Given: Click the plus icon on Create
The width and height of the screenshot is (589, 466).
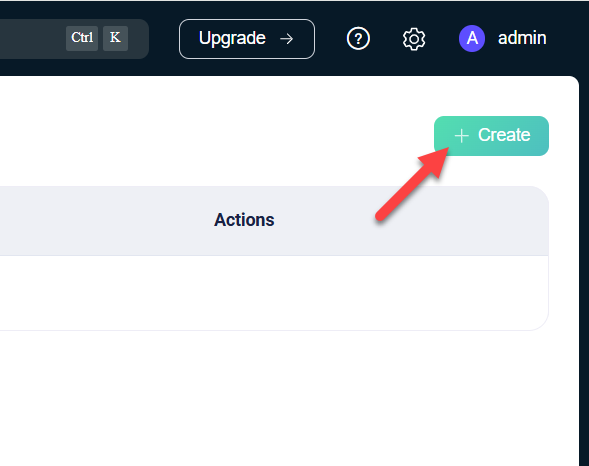Looking at the screenshot, I should [x=461, y=136].
